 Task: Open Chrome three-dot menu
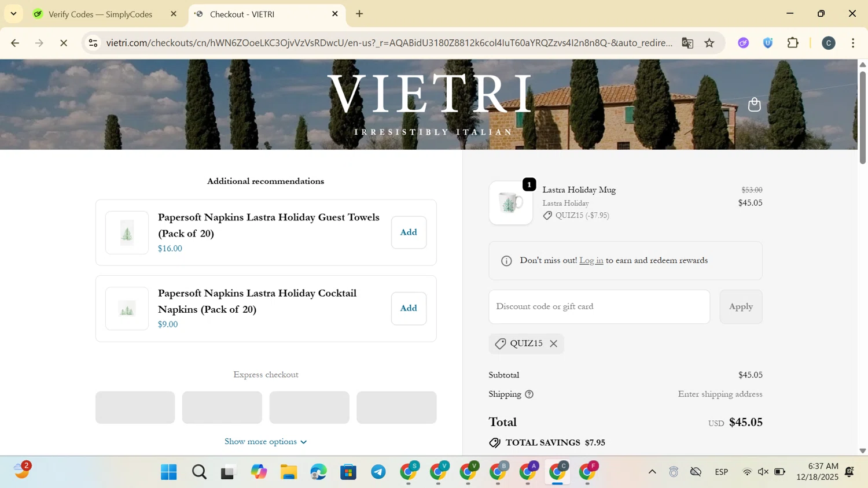click(x=853, y=43)
